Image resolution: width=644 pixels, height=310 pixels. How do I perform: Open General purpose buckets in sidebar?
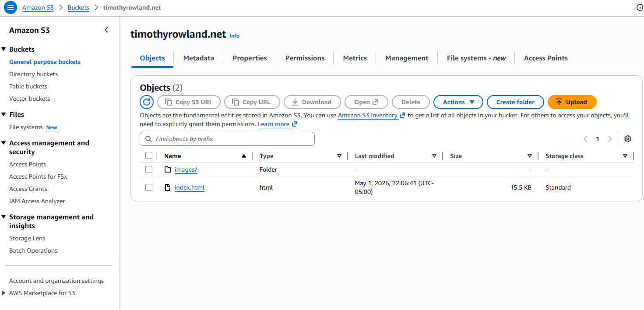[x=45, y=62]
